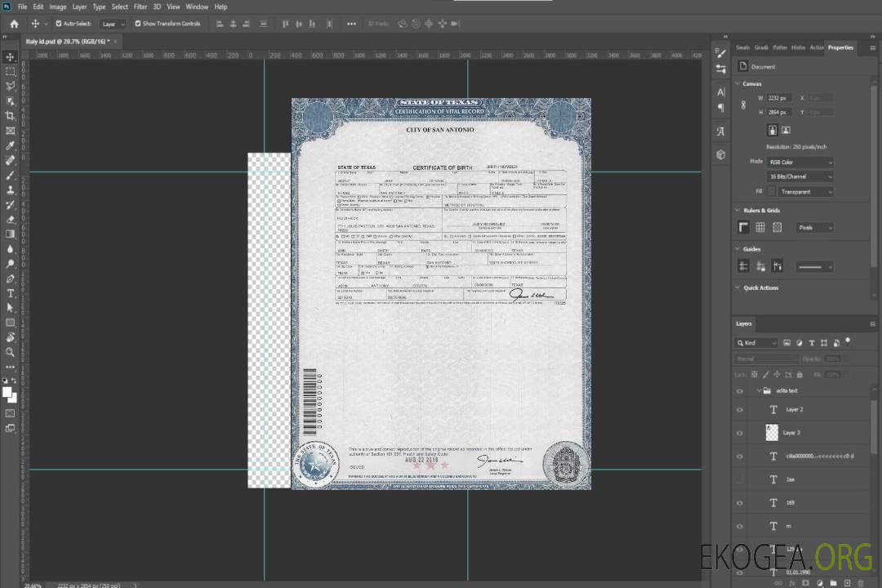Set canvas to portrait orientation
This screenshot has height=588, width=882.
point(773,131)
